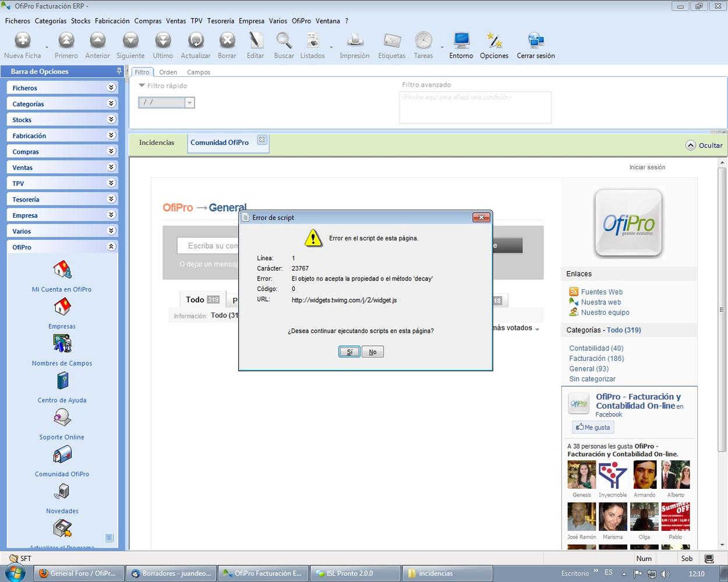
Task: Jump to Ultimo record icon
Action: pos(163,40)
